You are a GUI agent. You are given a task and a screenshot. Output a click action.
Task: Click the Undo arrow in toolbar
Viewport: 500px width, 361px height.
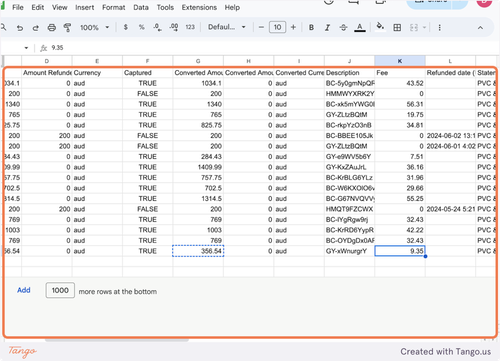tap(20, 28)
